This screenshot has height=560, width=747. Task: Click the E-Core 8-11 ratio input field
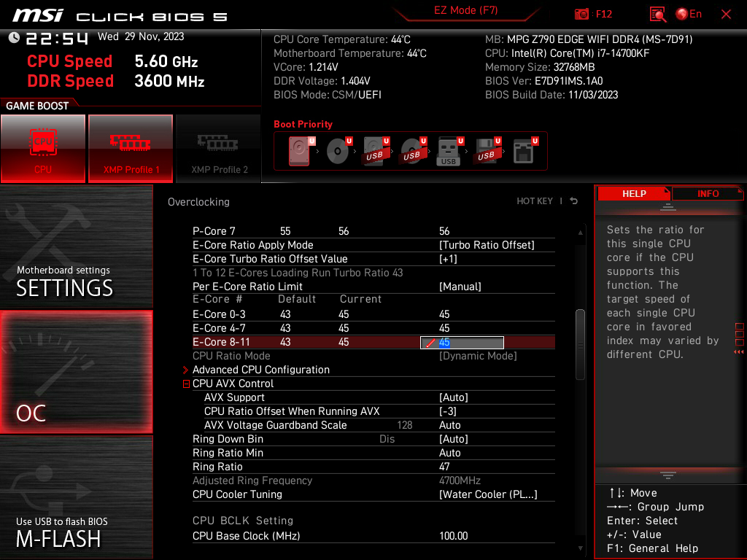click(462, 343)
